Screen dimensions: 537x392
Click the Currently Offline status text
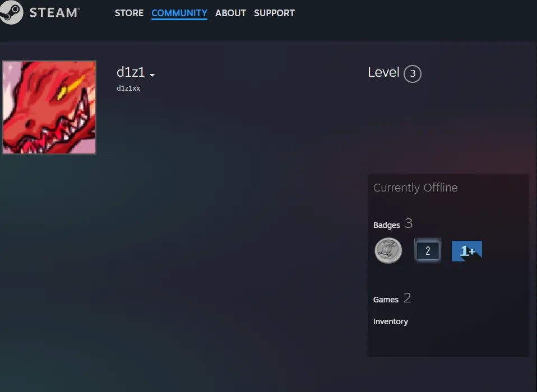(x=415, y=188)
